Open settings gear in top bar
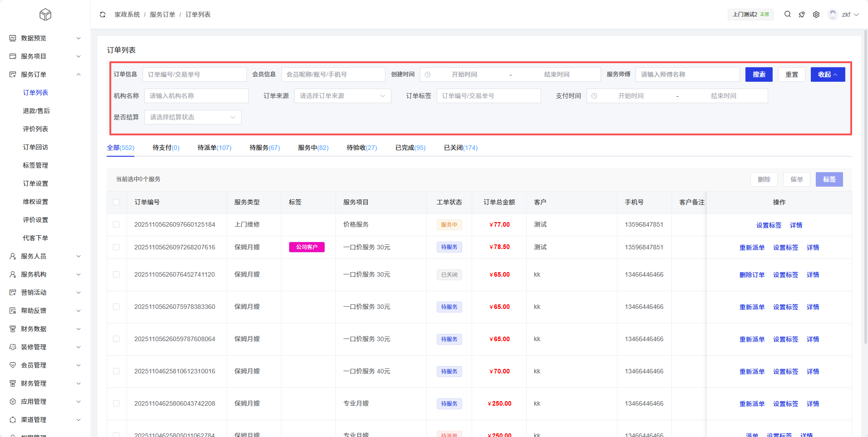This screenshot has height=437, width=868. click(x=816, y=15)
